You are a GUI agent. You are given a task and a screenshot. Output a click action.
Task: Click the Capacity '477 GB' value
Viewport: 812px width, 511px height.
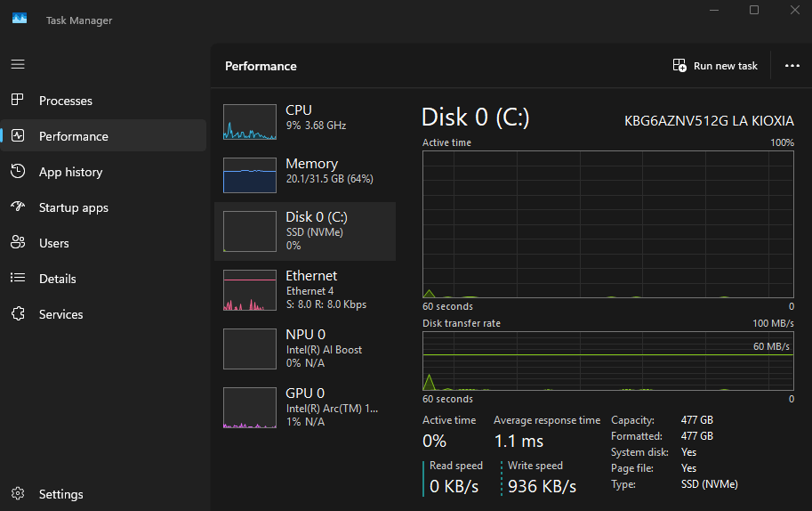(x=697, y=420)
